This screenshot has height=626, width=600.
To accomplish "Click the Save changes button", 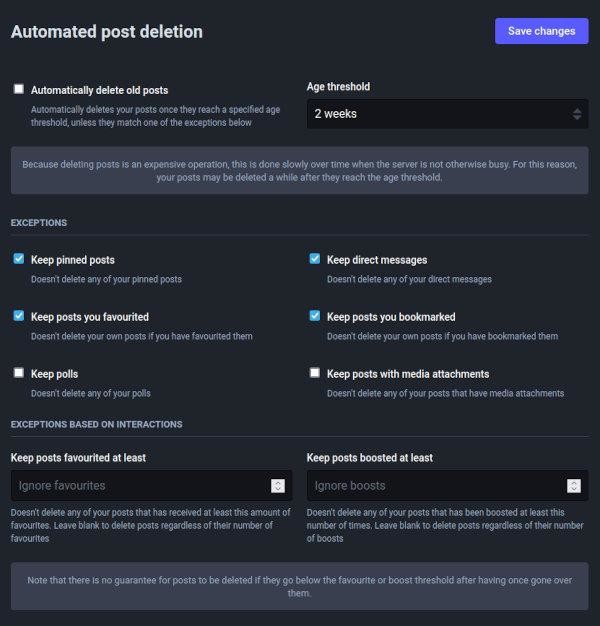I will pos(541,31).
